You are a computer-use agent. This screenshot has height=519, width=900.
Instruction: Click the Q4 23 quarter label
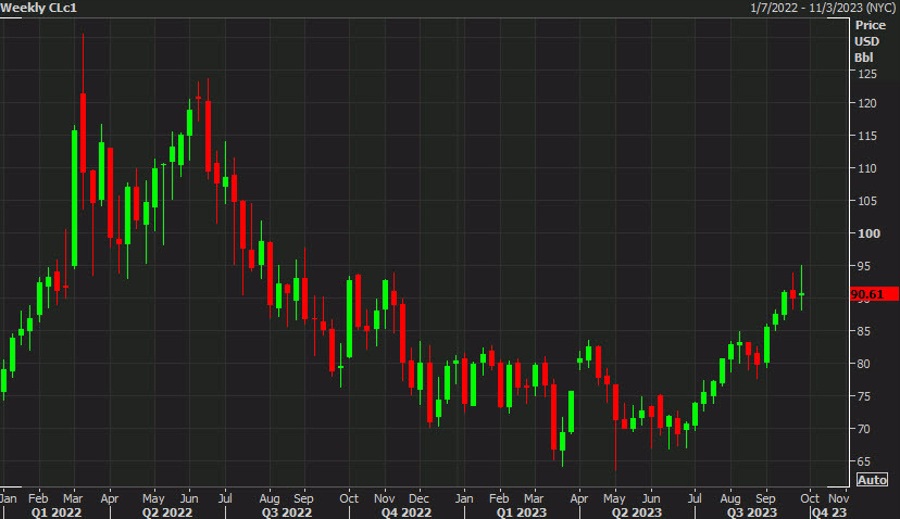click(x=825, y=511)
